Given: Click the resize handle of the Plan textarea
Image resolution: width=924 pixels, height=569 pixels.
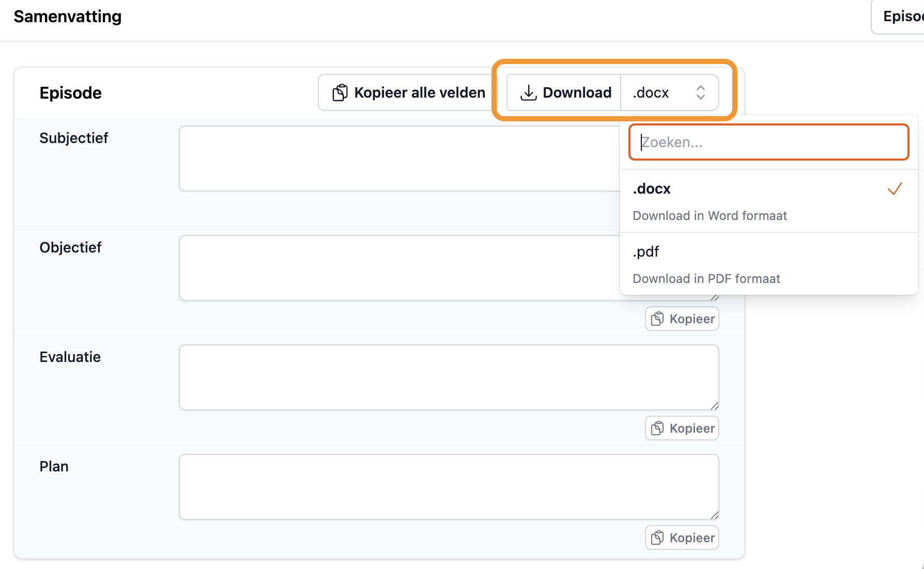Looking at the screenshot, I should pyautogui.click(x=714, y=515).
